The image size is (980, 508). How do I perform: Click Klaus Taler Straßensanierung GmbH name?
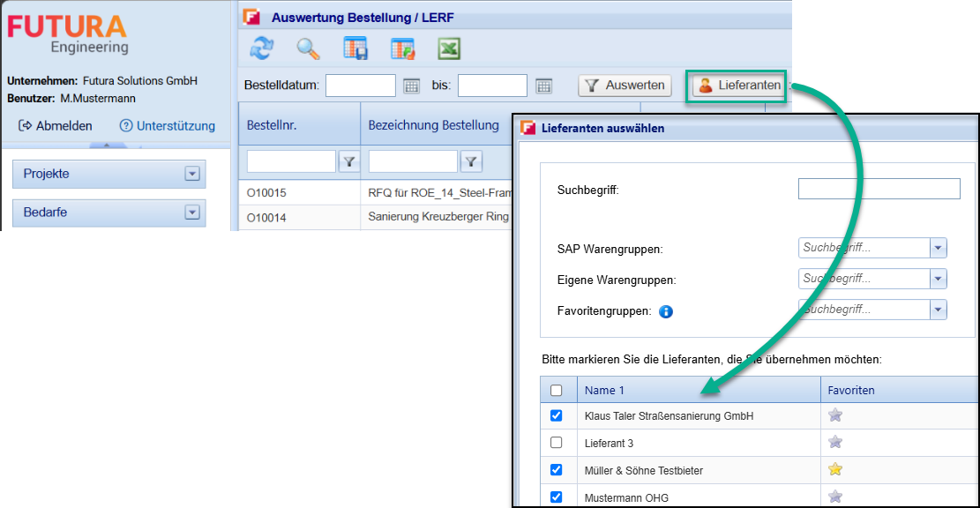[669, 416]
